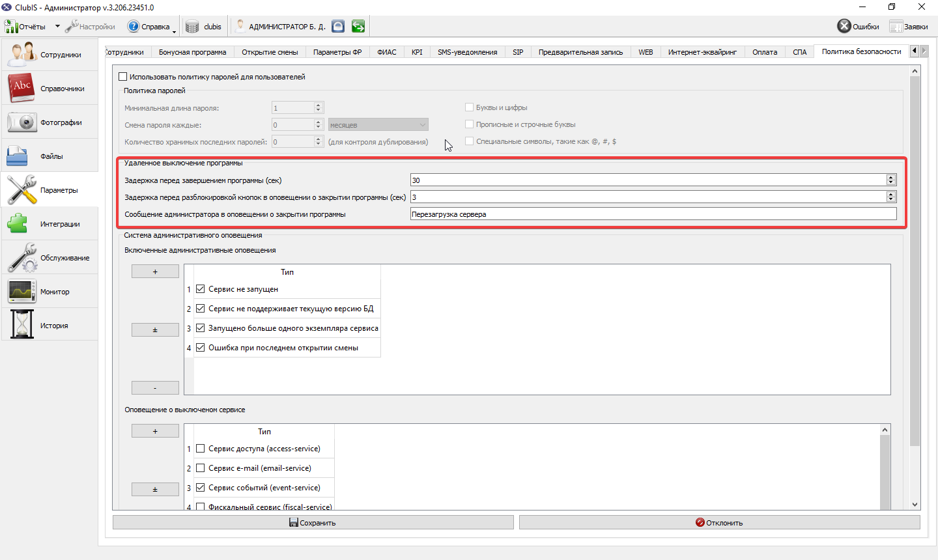This screenshot has height=560, width=938.
Task: Uncheck Запущено больше одного экземпляра сервиса
Action: (201, 328)
